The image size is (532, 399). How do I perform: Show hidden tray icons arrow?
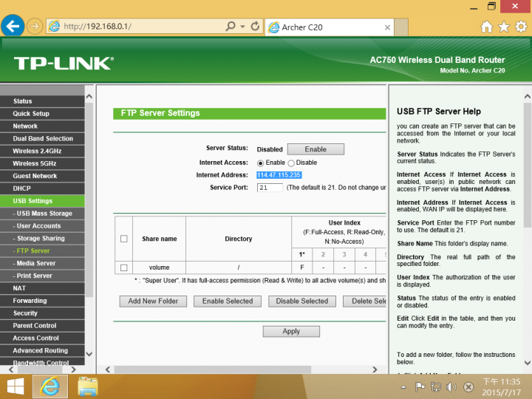pyautogui.click(x=403, y=386)
